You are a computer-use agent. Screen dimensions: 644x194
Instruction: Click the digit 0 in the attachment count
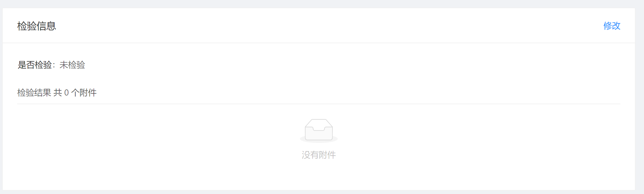[67, 93]
